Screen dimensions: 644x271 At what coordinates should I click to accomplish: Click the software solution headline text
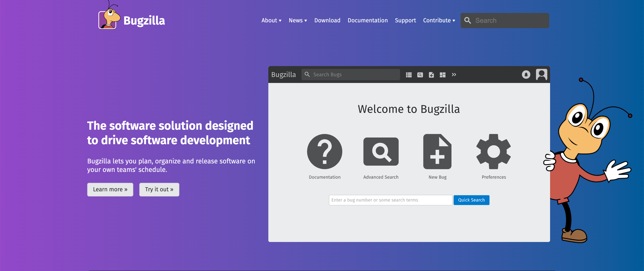(x=170, y=133)
